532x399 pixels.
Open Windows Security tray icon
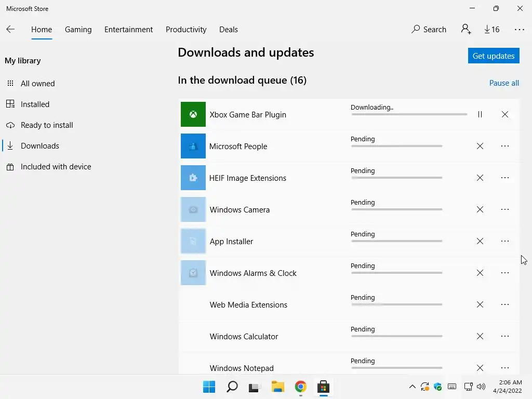(437, 387)
